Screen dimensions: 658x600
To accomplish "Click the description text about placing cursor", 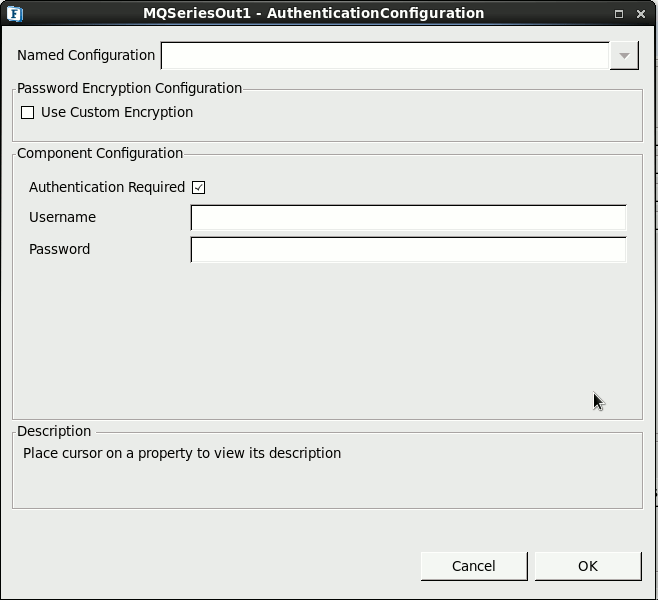I will (x=182, y=454).
